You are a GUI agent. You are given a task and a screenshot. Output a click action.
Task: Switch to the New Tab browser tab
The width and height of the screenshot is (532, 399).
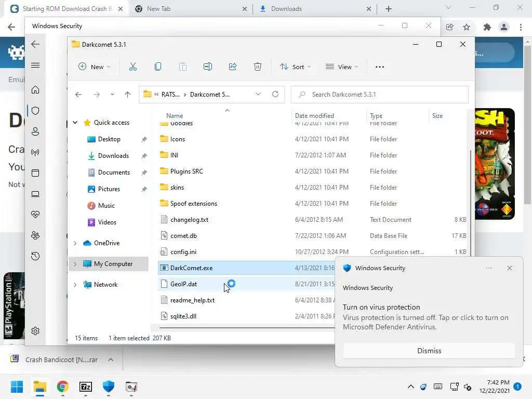click(191, 9)
